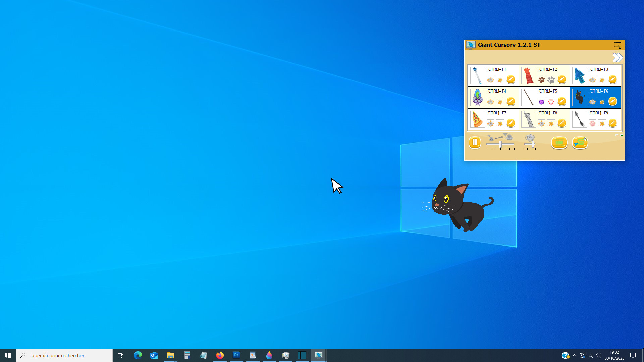Image resolution: width=644 pixels, height=362 pixels.
Task: Click the cursor path trail button
Action: pyautogui.click(x=580, y=143)
